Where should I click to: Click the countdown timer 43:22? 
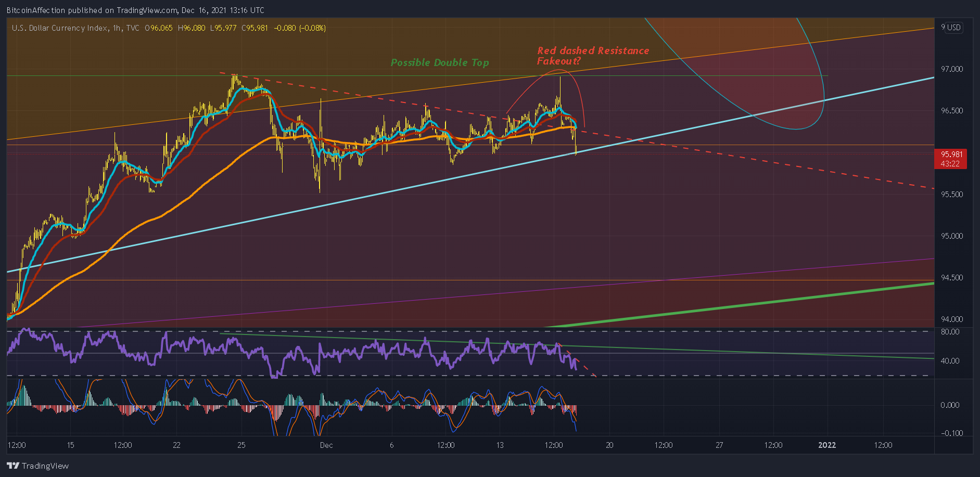950,164
